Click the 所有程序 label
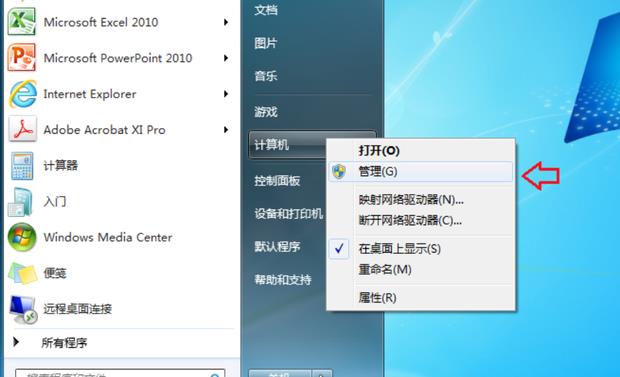Image resolution: width=620 pixels, height=377 pixels. (64, 343)
